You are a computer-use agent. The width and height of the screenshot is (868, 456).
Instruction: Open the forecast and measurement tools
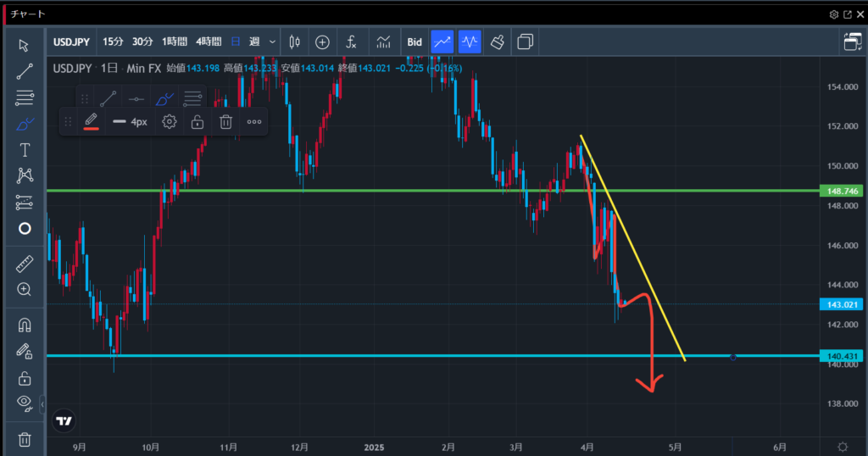[x=24, y=203]
